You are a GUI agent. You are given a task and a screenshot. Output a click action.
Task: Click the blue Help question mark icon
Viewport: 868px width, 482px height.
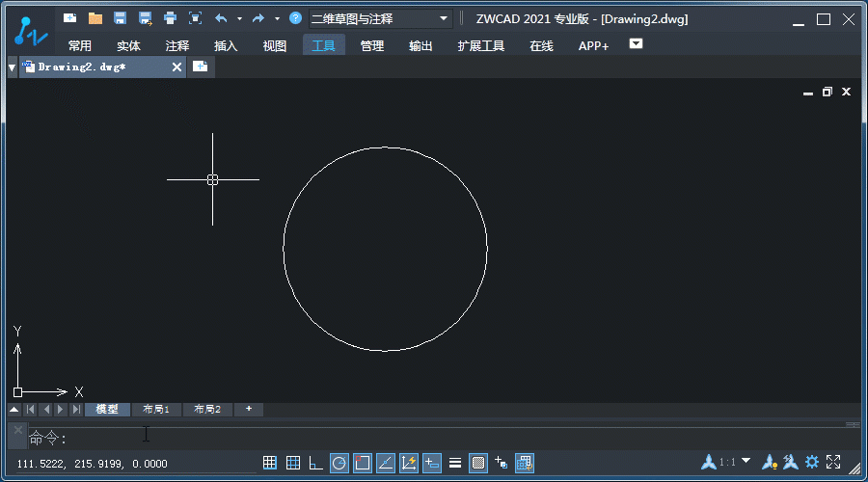coord(296,18)
